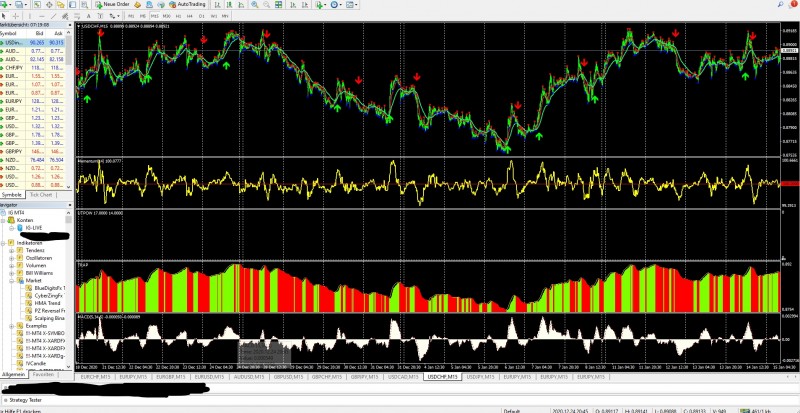800x413 pixels.
Task: Select the D1 timeframe
Action: [x=202, y=16]
